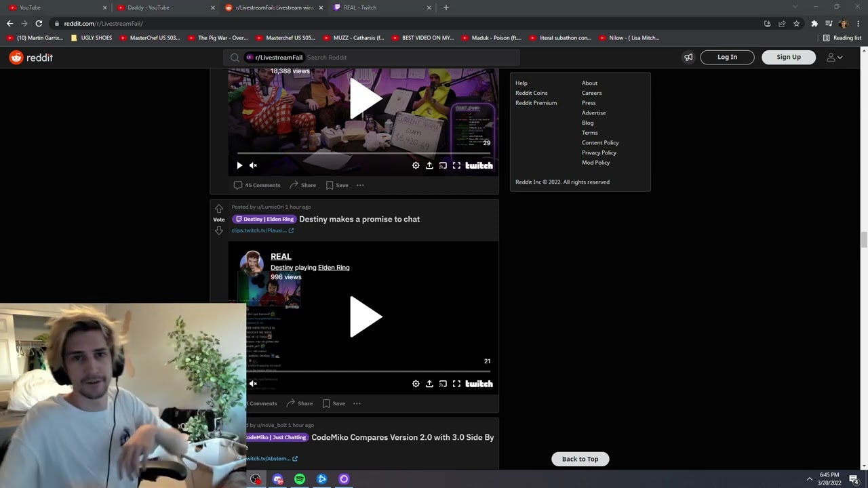The width and height of the screenshot is (868, 488).
Task: Switch to the REAL - Twitch tab
Action: click(x=380, y=7)
